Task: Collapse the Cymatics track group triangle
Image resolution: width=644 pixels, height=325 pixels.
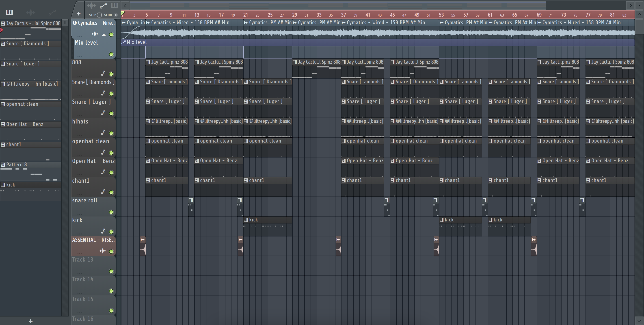Action: [x=104, y=35]
